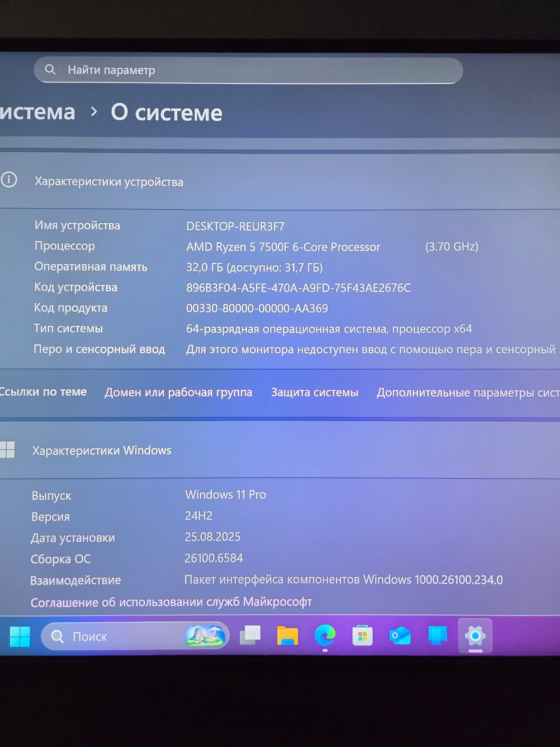Go back to 'Система' breadcrumb
The height and width of the screenshot is (747, 560).
pyautogui.click(x=37, y=112)
